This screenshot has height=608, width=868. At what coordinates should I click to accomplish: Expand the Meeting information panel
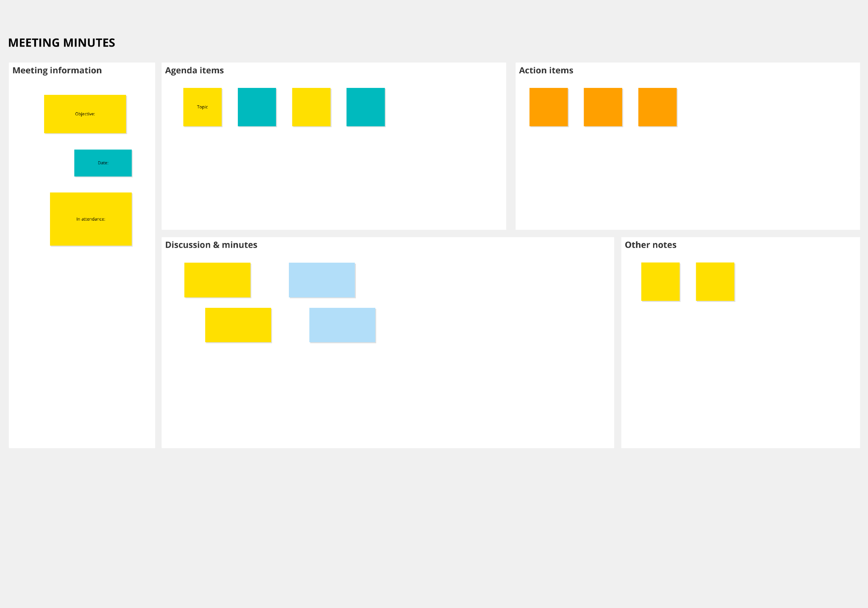tap(58, 71)
